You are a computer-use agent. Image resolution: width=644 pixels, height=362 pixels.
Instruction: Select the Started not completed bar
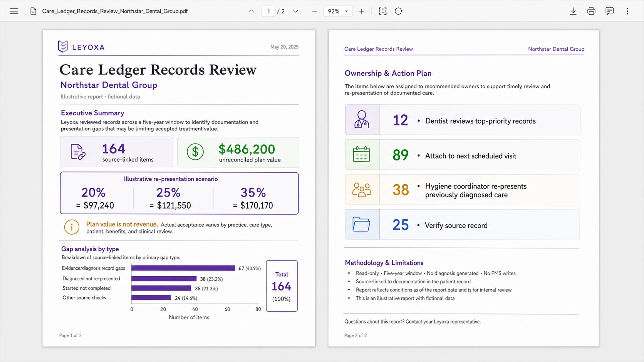pyautogui.click(x=161, y=288)
